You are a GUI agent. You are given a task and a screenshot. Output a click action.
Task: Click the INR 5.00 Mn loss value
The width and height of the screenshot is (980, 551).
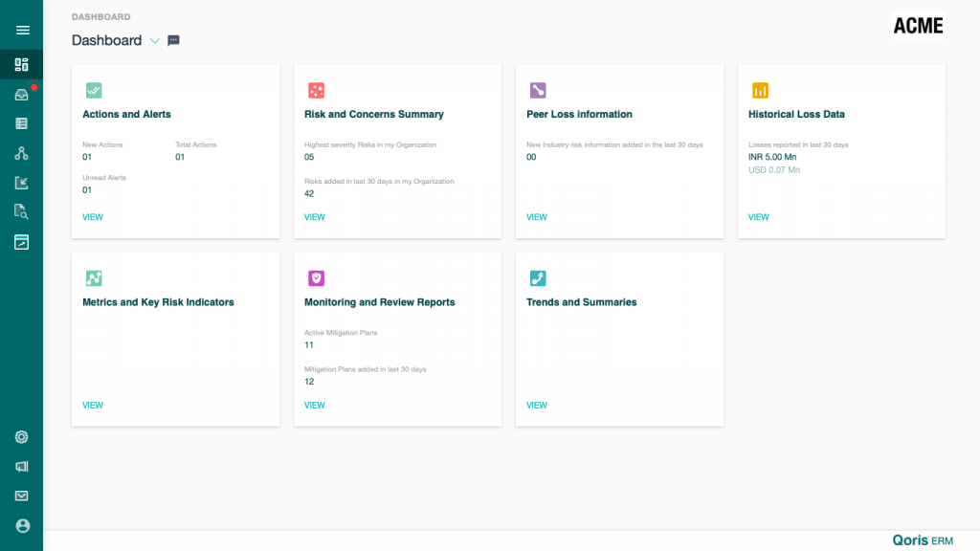772,158
